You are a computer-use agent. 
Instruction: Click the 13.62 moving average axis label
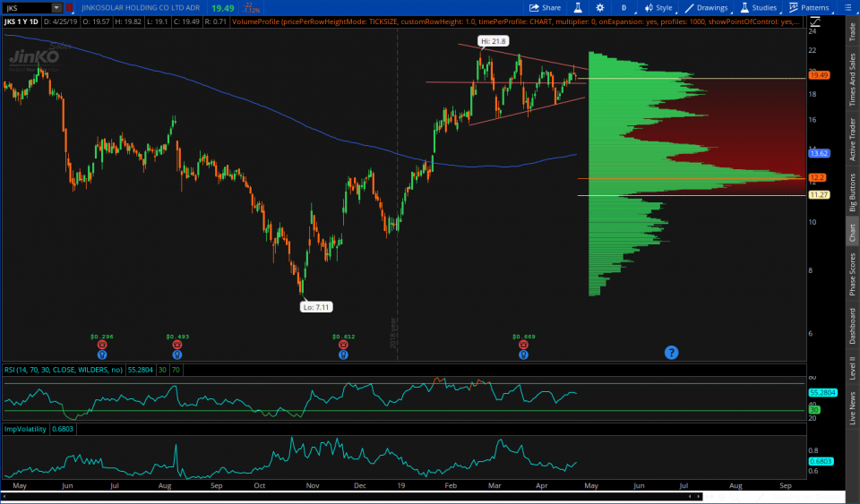click(819, 153)
